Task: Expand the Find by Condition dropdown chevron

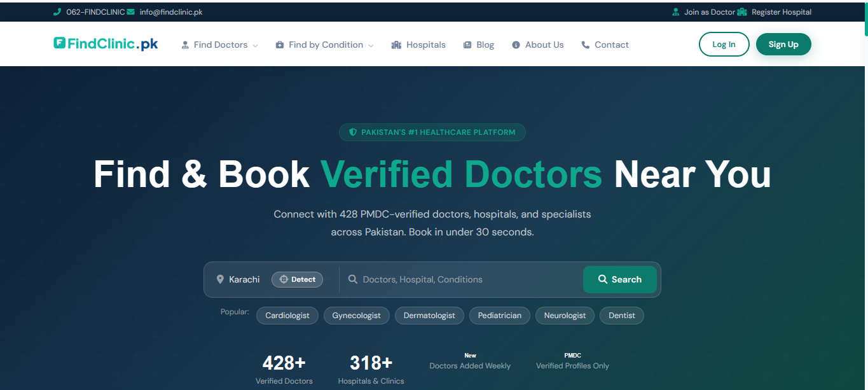Action: (371, 45)
